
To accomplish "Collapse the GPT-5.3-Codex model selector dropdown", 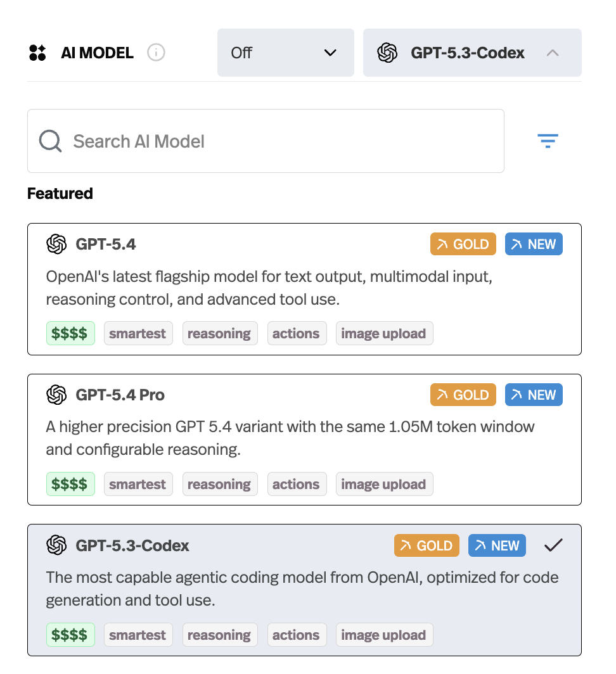I will 553,53.
